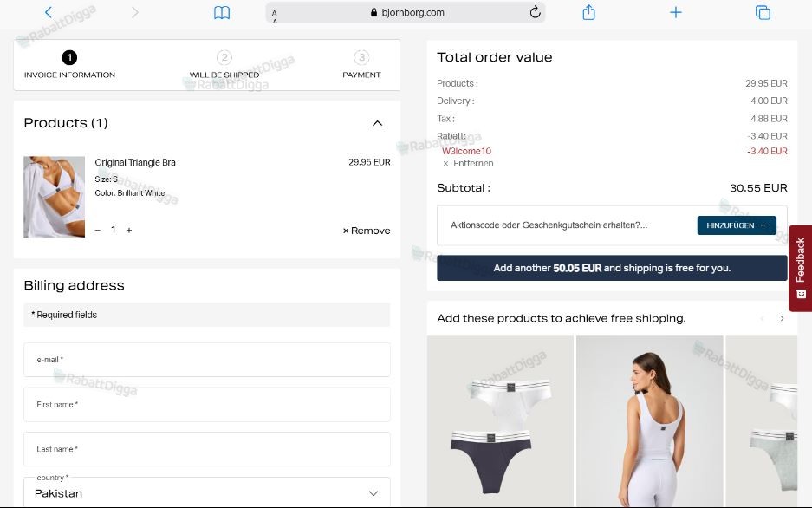Viewport: 812px width, 508px height.
Task: Select the Invoice Information step
Action: click(x=69, y=65)
